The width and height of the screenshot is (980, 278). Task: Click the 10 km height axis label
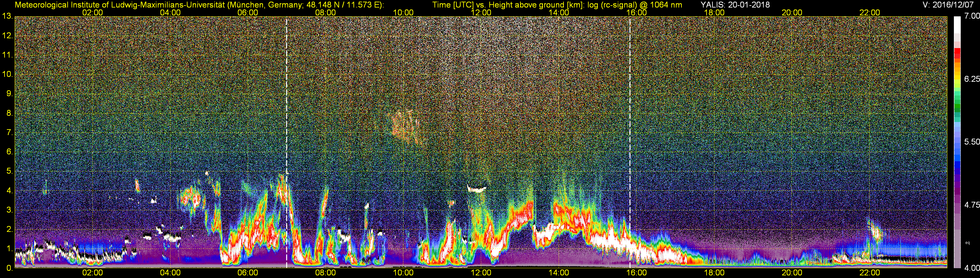(x=7, y=74)
